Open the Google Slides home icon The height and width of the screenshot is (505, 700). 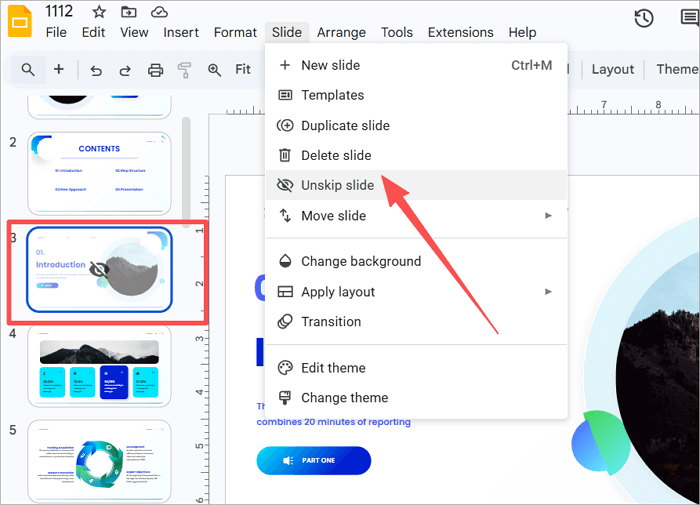pyautogui.click(x=20, y=21)
